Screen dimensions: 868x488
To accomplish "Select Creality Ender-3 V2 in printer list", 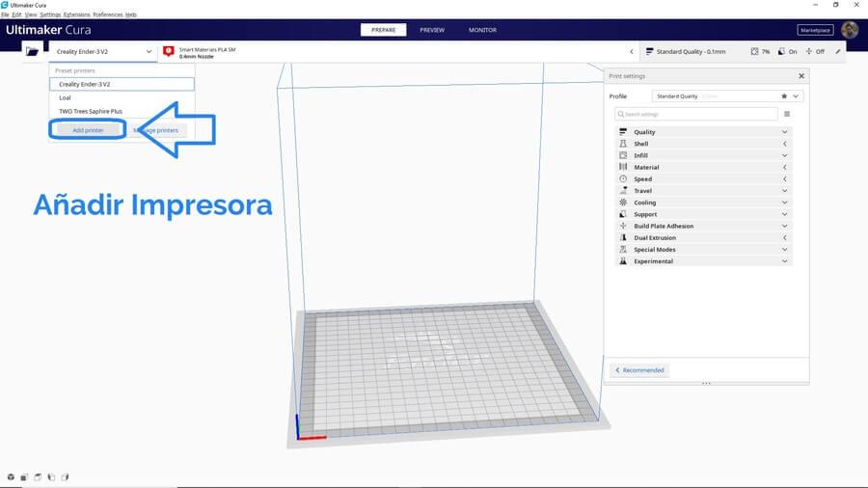I will 122,84.
